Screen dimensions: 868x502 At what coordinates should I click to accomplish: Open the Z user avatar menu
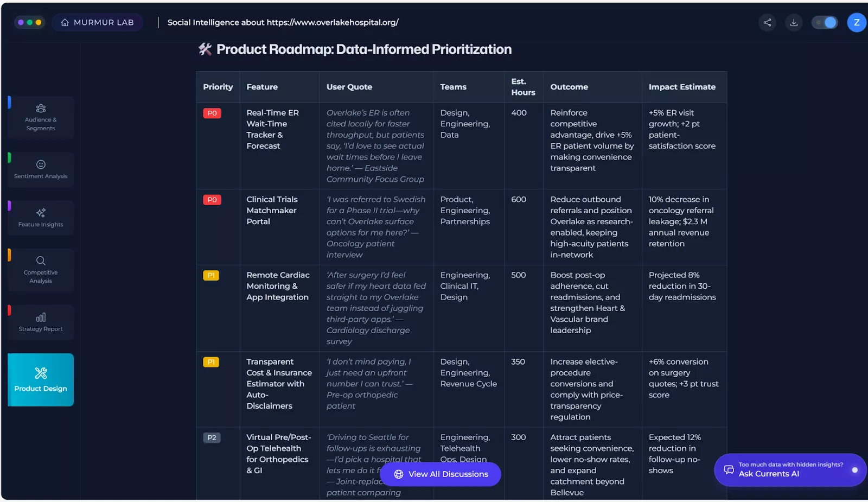(857, 22)
